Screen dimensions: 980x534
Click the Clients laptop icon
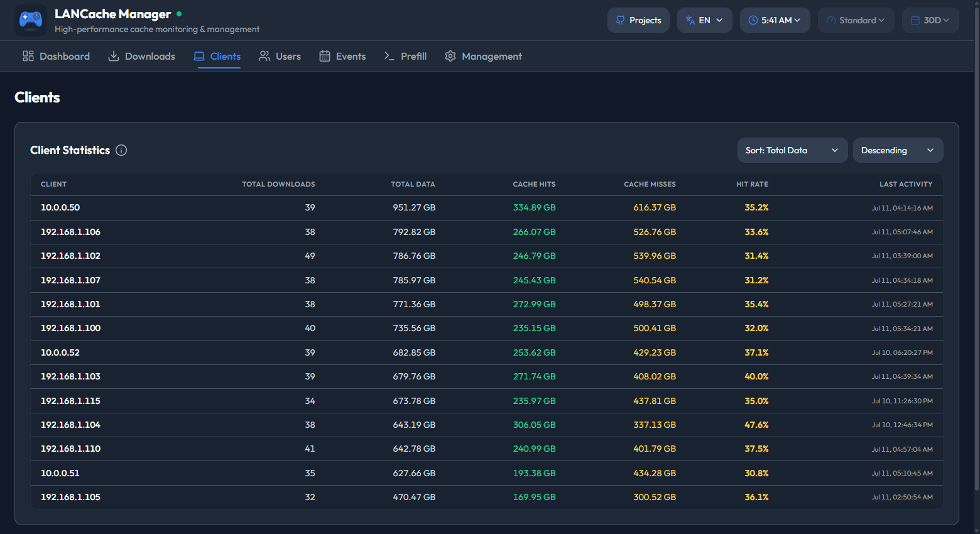(x=199, y=56)
